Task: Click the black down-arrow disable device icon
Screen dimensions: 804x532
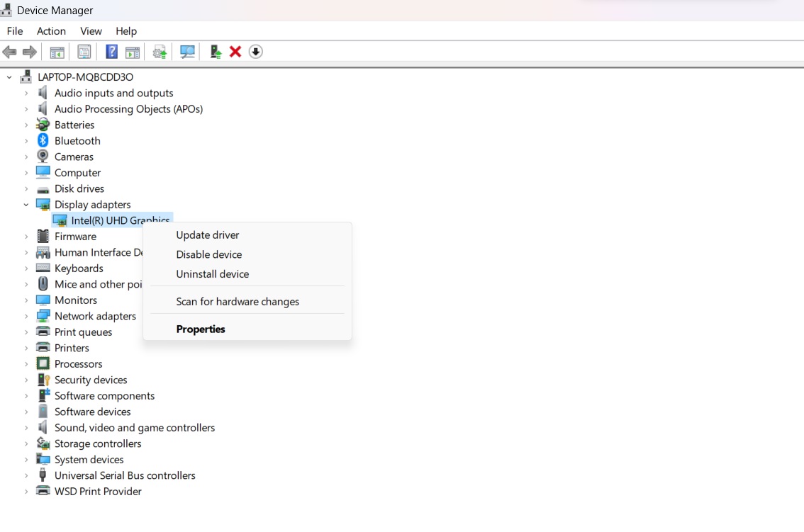Action: 256,52
